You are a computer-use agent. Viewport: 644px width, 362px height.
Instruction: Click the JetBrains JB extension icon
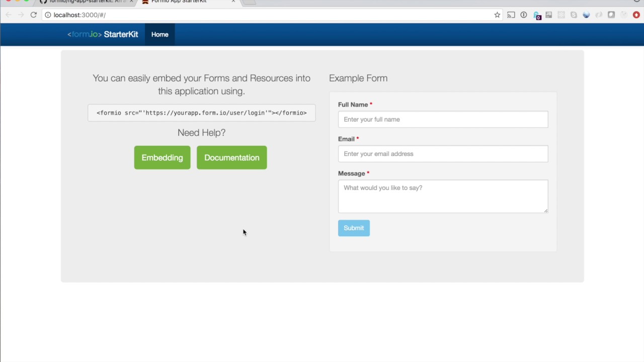(x=548, y=15)
